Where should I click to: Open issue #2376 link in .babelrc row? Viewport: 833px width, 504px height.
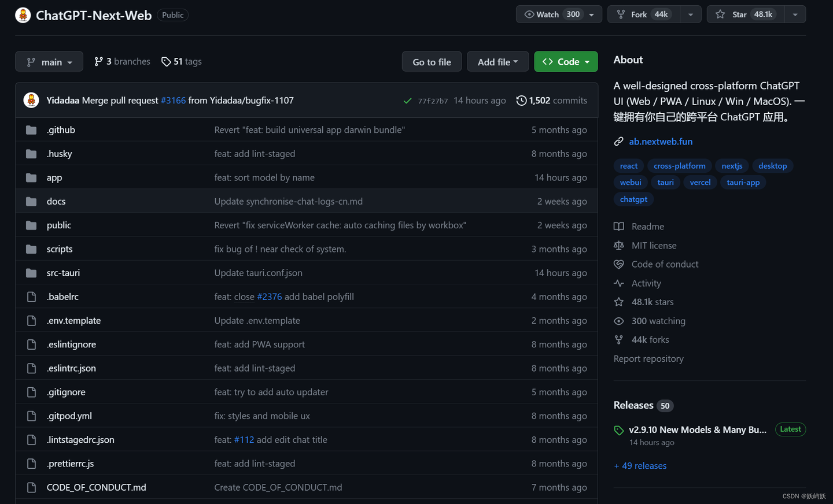[x=270, y=297]
